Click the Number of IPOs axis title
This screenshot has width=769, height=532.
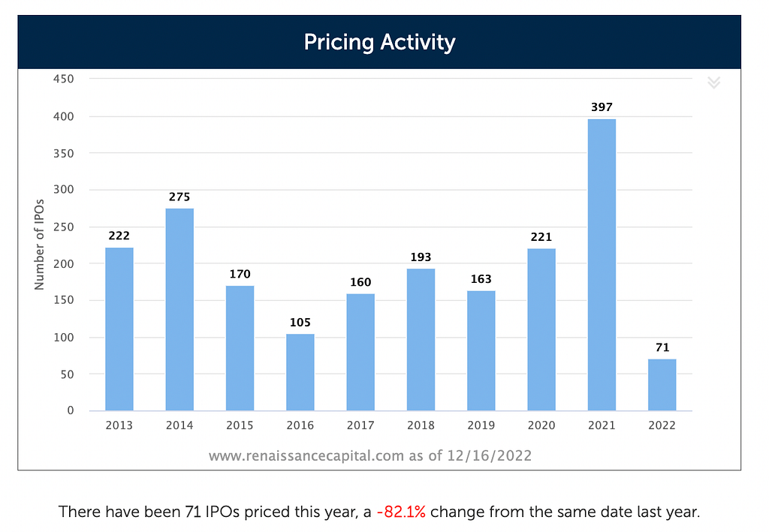click(x=39, y=245)
